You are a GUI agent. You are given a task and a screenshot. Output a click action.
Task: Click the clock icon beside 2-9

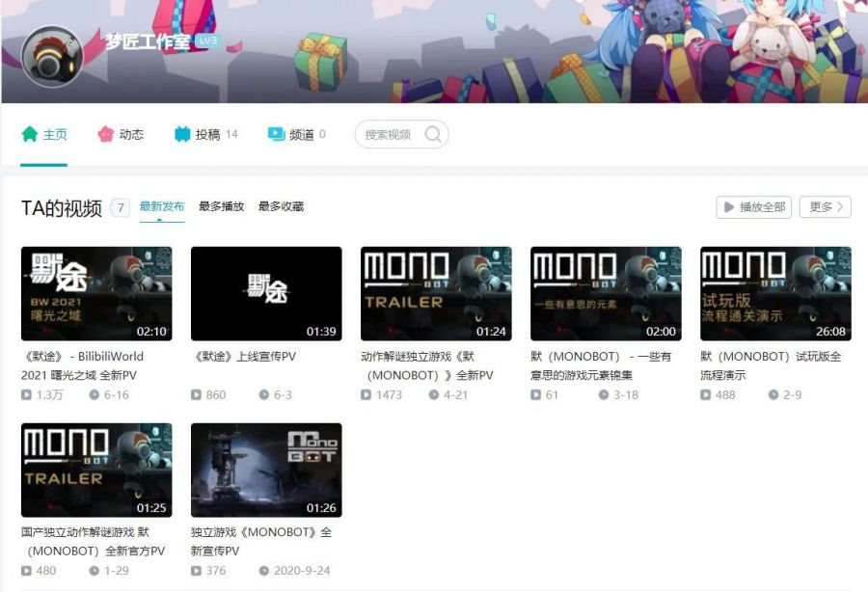click(x=773, y=395)
